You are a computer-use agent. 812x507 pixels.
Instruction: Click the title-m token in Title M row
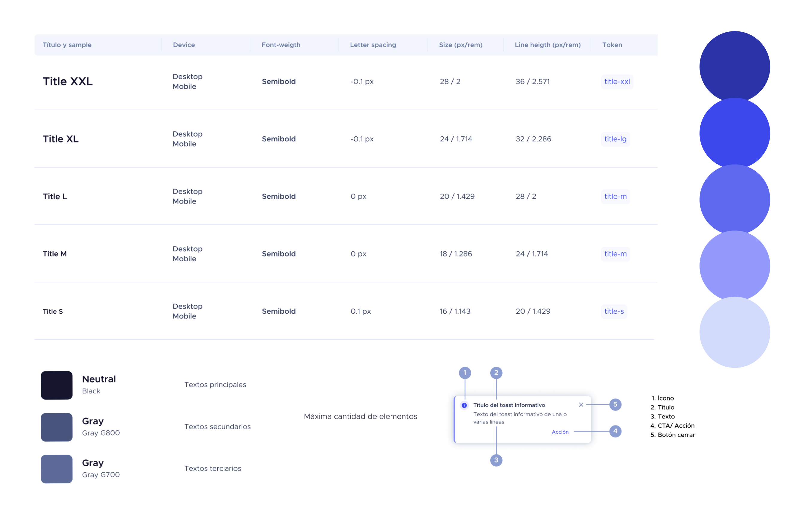click(x=615, y=254)
